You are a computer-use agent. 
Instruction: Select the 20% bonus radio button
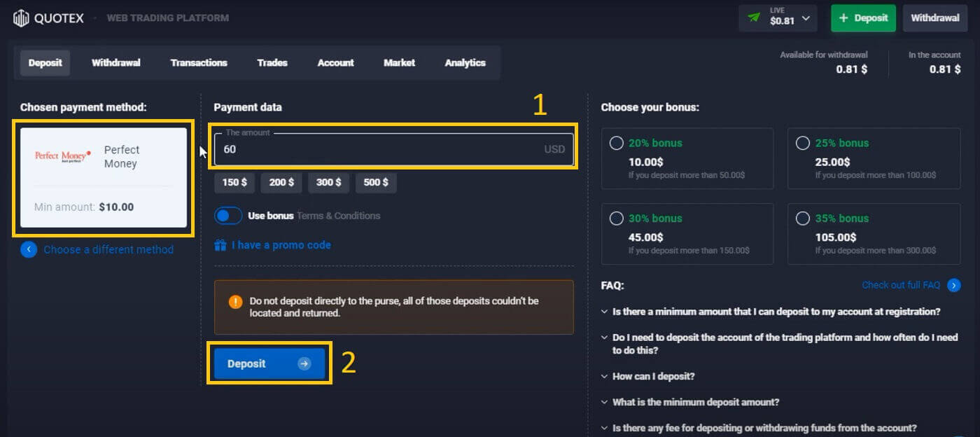click(616, 142)
